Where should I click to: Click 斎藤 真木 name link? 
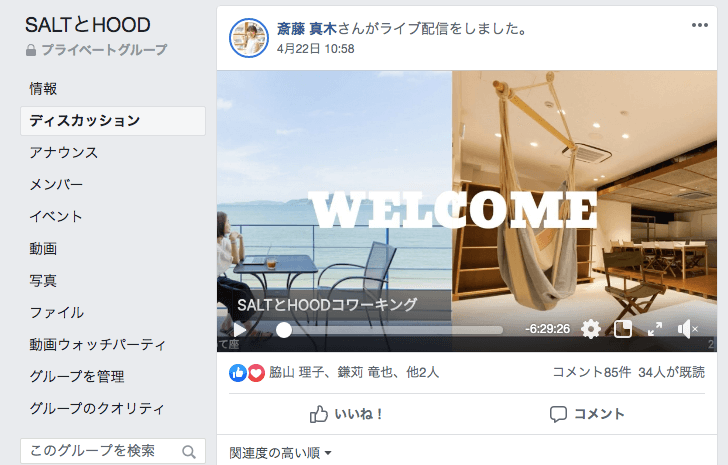coord(306,29)
